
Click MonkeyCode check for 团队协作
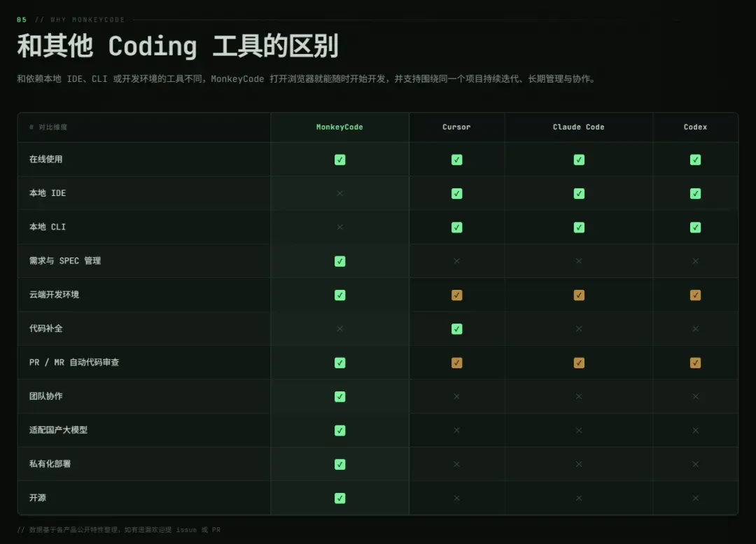340,396
